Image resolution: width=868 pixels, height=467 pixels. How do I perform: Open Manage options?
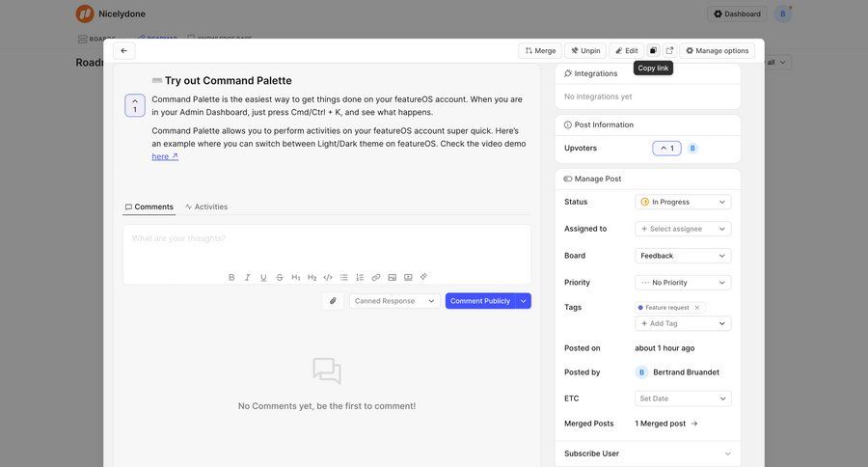[717, 50]
